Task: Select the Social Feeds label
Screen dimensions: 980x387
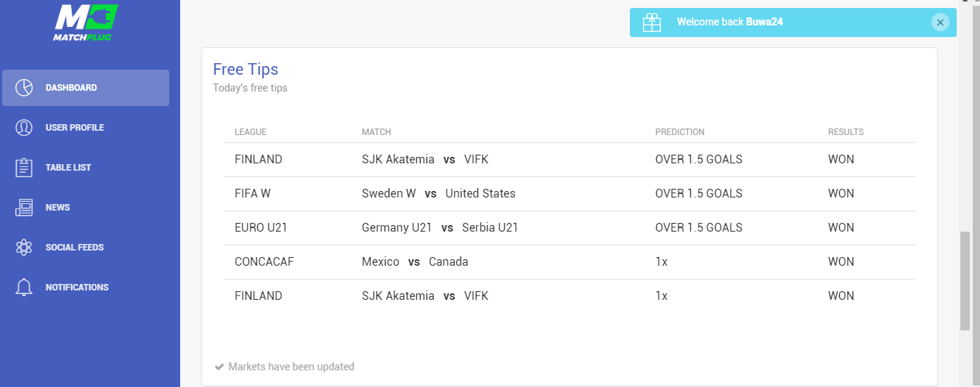Action: tap(75, 248)
